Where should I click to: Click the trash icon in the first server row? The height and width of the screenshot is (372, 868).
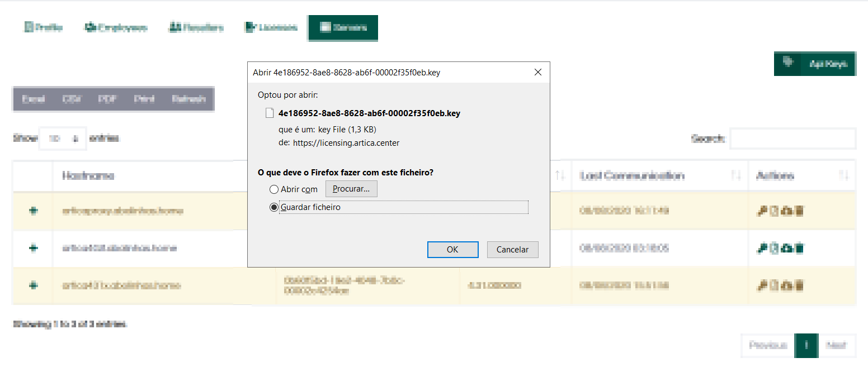click(x=800, y=211)
